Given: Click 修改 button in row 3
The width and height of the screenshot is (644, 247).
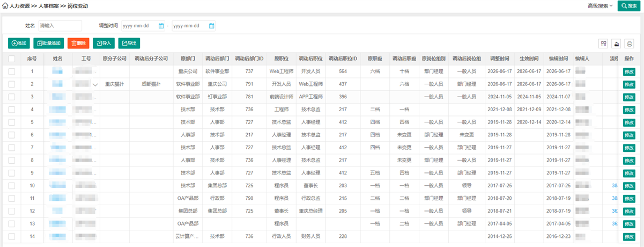Looking at the screenshot, I should (628, 97).
